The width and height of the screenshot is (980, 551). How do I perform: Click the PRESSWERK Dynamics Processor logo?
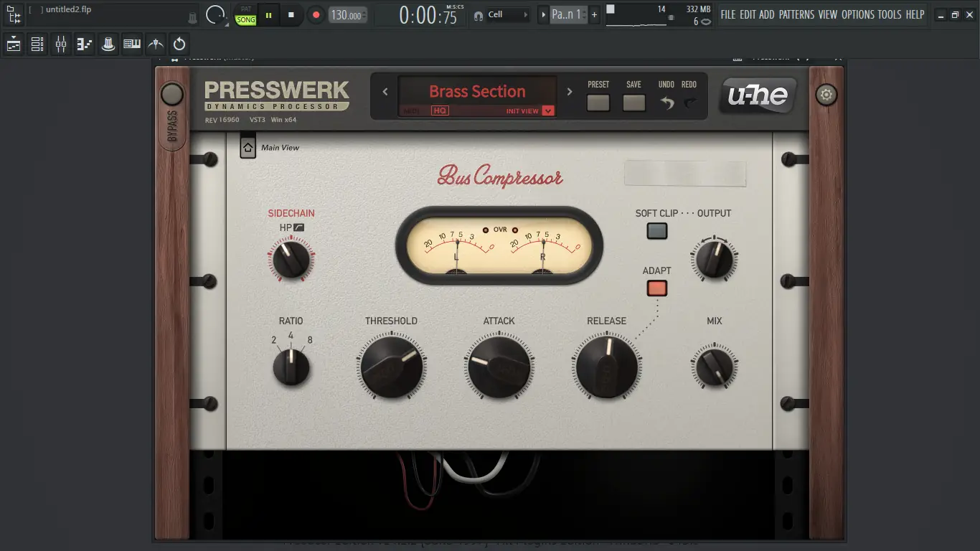(x=277, y=95)
